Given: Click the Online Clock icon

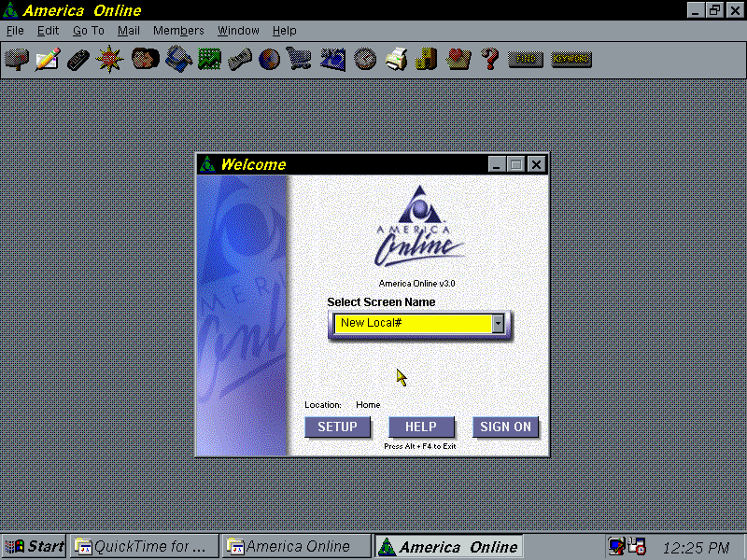Looking at the screenshot, I should [x=365, y=60].
